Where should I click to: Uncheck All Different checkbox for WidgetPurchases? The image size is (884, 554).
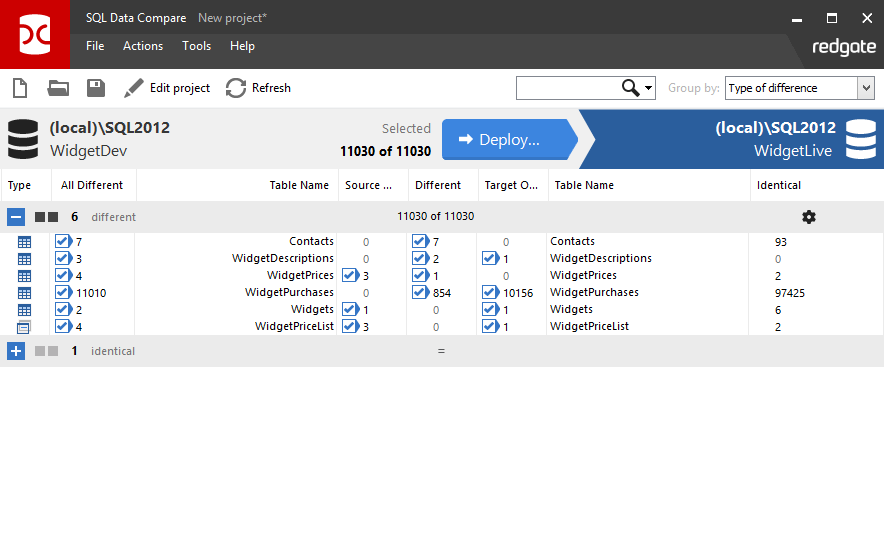tap(63, 293)
